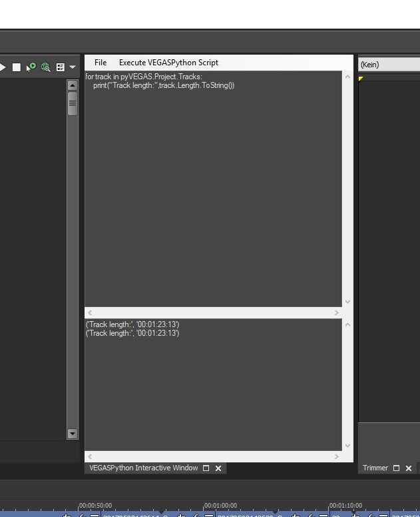Close the VEGASPython Interactive Window tab
This screenshot has height=517, width=420.
click(218, 468)
